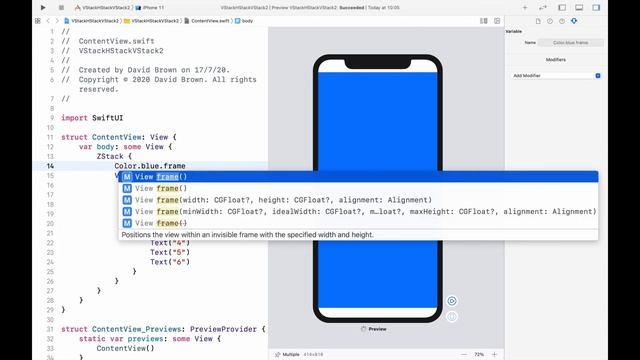
Task: Start Live Preview on the canvas
Action: tap(452, 301)
